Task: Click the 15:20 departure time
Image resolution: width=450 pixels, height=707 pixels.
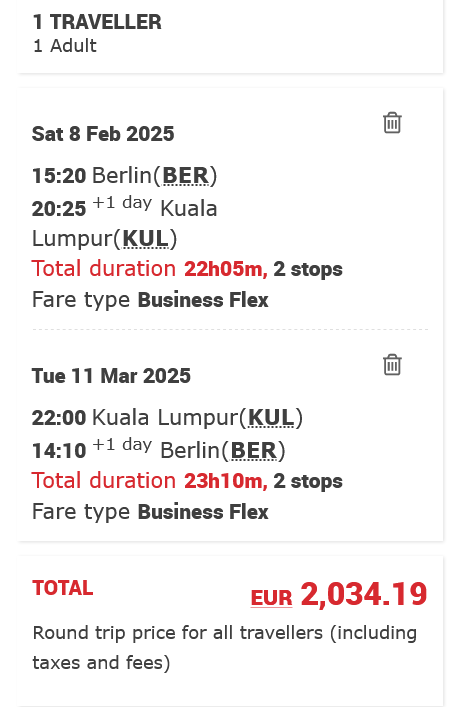Action: pos(59,175)
